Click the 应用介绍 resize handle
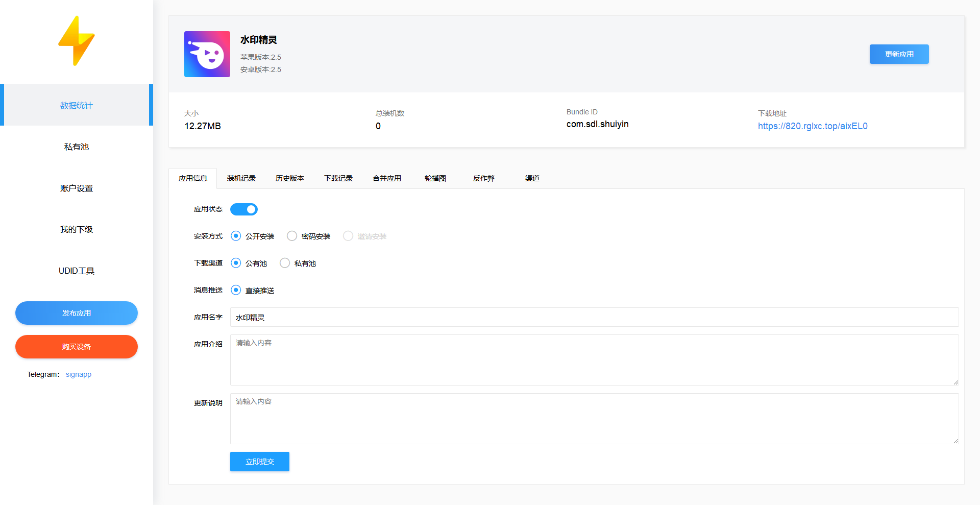The width and height of the screenshot is (980, 505). (955, 382)
